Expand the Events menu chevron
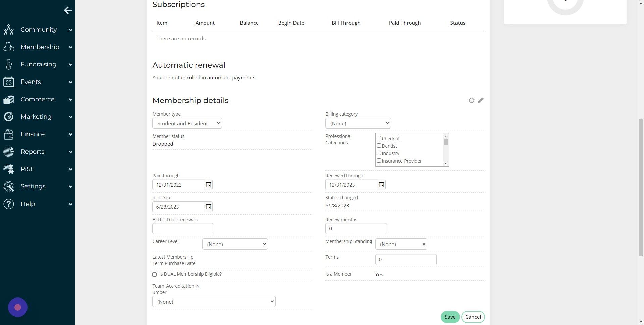The height and width of the screenshot is (325, 644). click(71, 82)
